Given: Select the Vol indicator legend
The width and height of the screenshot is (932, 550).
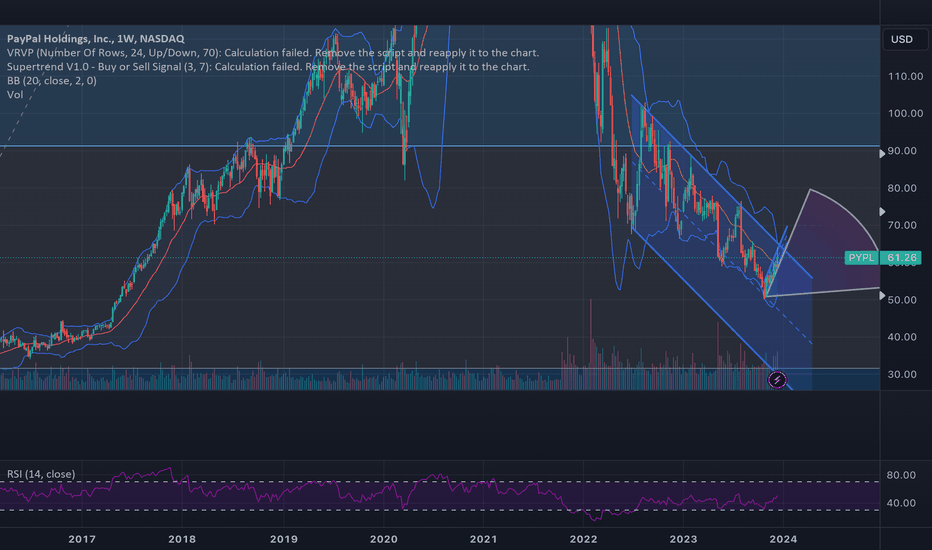Looking at the screenshot, I should coord(15,95).
